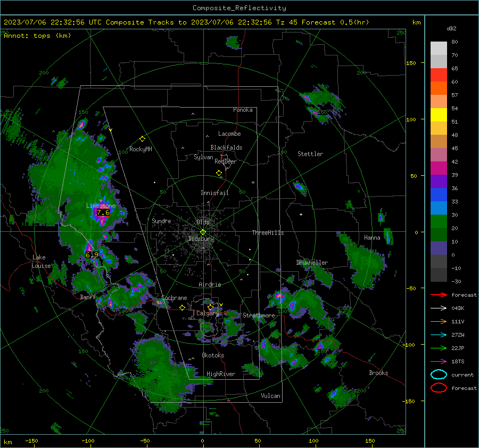
Task: Click the Banff town label
Action: (88, 297)
